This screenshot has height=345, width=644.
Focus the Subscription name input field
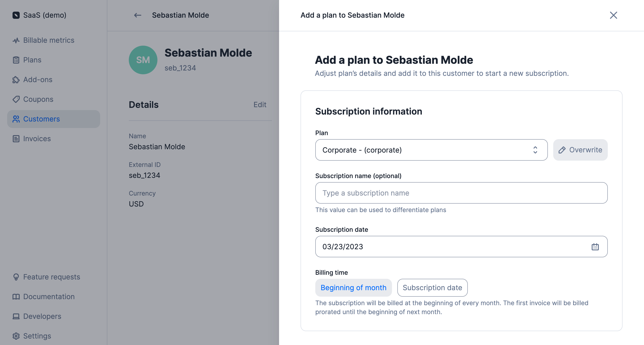tap(461, 193)
